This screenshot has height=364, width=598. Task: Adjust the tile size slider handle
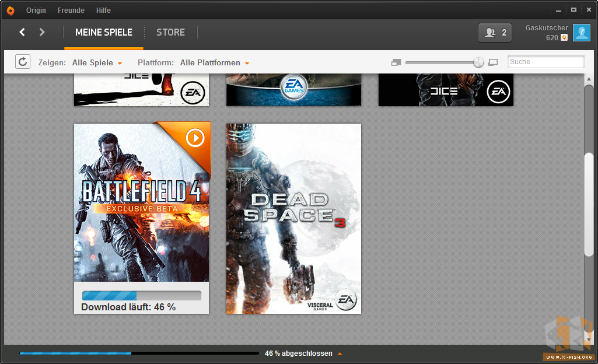[x=478, y=62]
